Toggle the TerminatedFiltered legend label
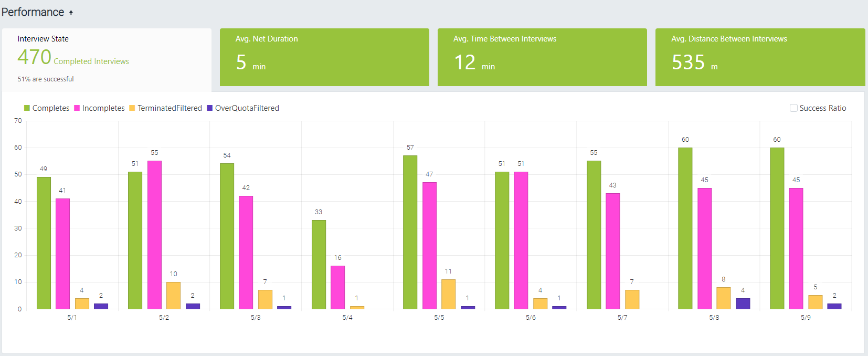The width and height of the screenshot is (868, 356). (x=170, y=108)
